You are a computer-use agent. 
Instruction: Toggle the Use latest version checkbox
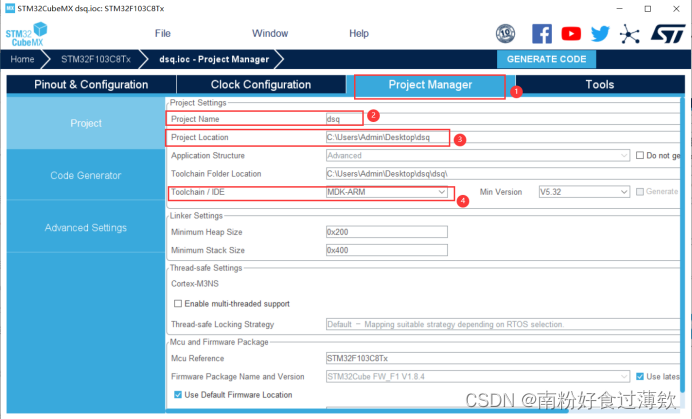(x=640, y=376)
